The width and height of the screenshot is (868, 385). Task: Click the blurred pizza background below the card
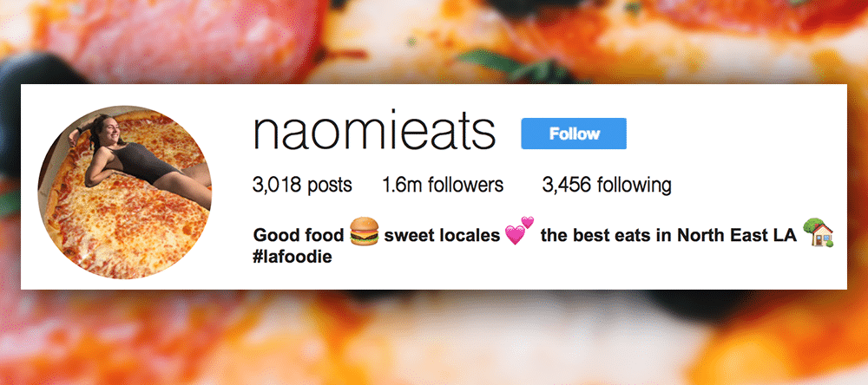point(434,338)
